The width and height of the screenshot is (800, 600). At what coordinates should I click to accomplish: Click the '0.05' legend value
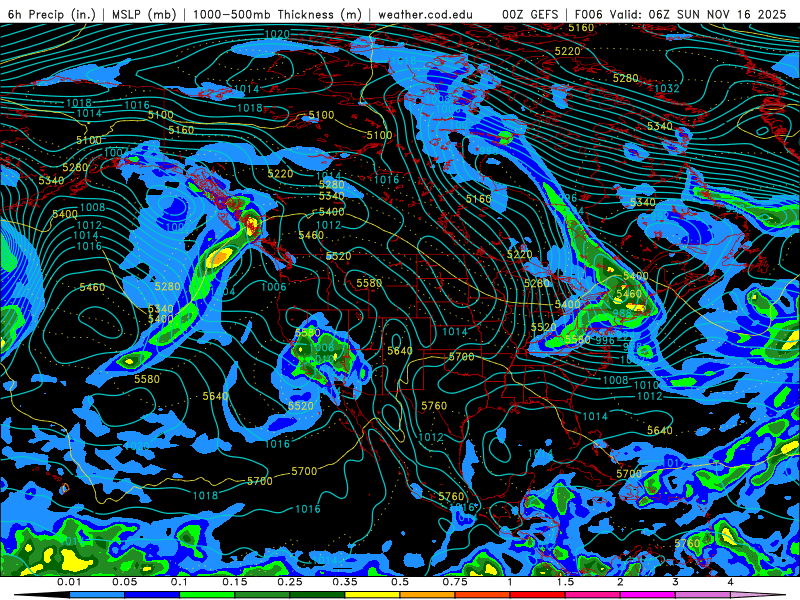(124, 582)
